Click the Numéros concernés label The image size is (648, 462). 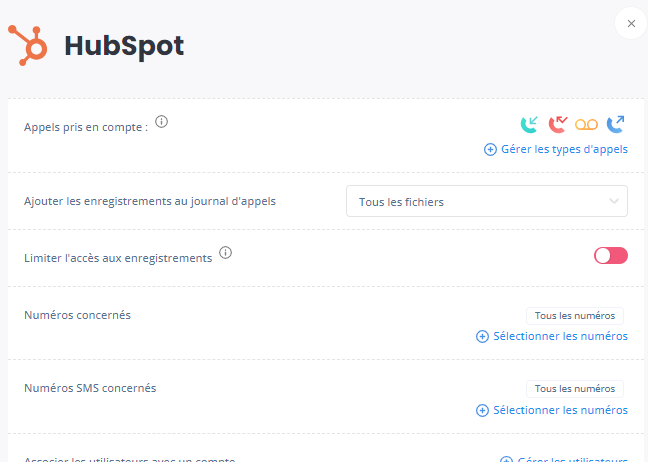click(x=77, y=315)
